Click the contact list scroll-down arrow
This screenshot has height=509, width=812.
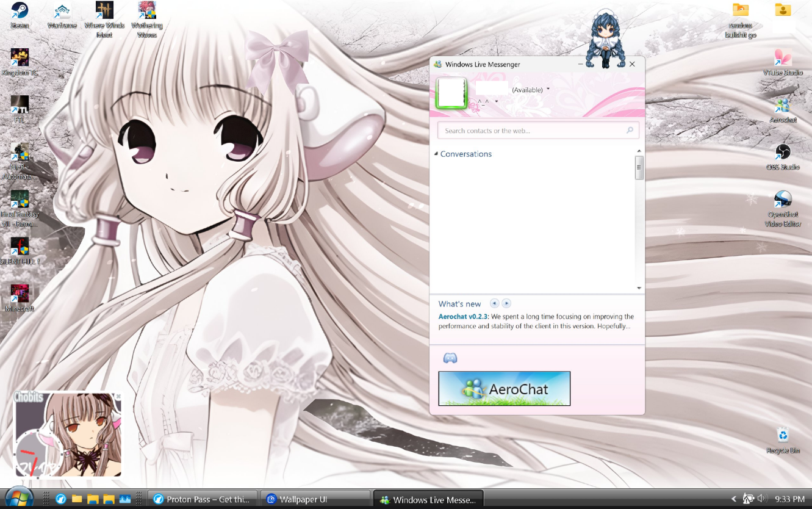[639, 288]
